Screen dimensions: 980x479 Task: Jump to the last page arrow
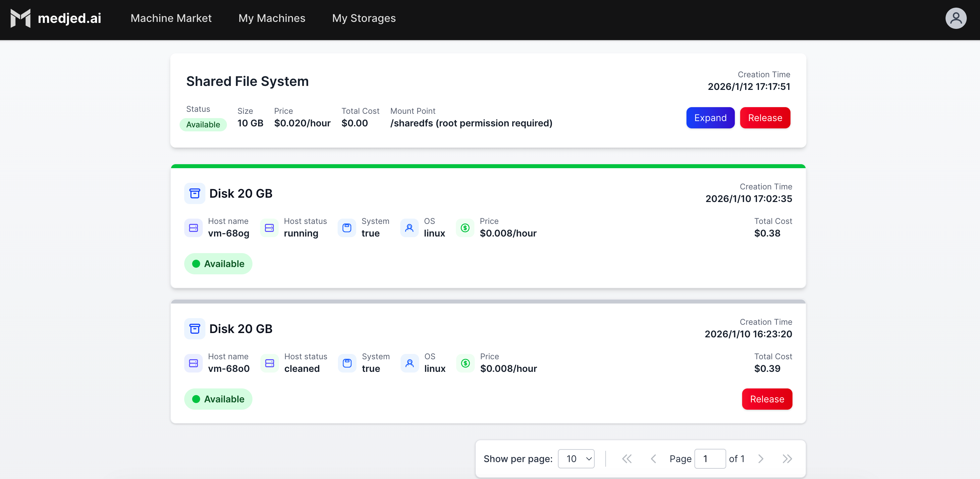pos(787,458)
